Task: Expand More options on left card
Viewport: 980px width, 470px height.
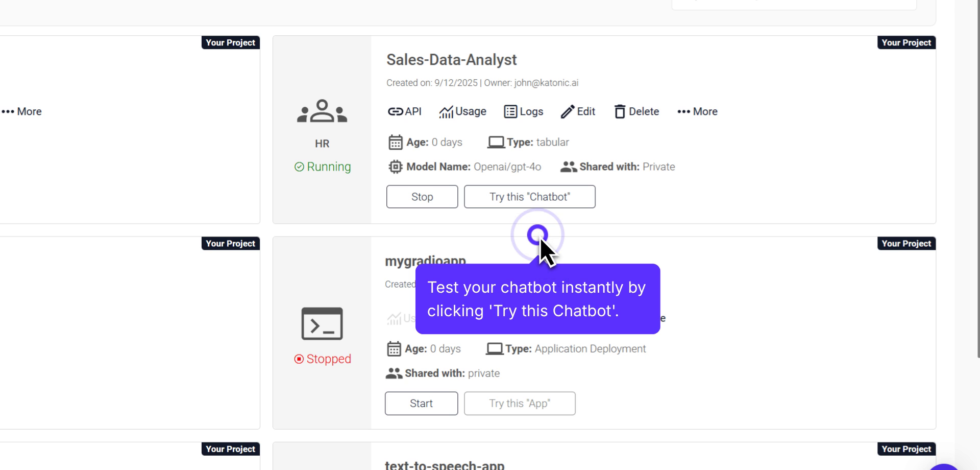Action: tap(22, 111)
